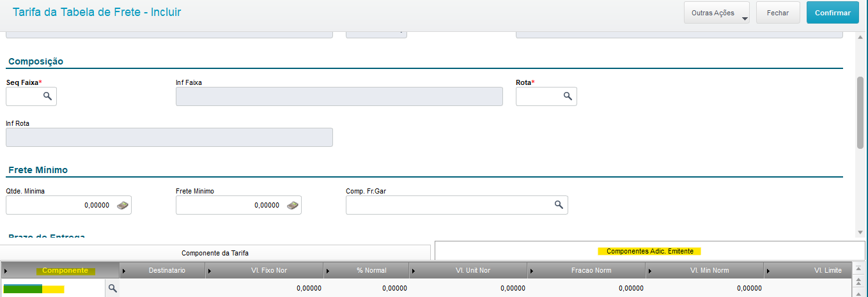Viewport: 868px width, 297px height.
Task: Select the Vl. Unit Nor 0,00000 cell
Action: click(468, 289)
